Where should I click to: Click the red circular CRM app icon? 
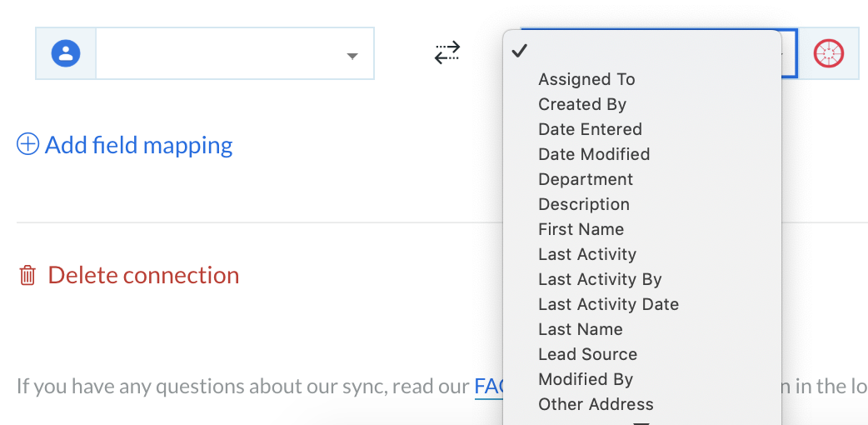[829, 53]
